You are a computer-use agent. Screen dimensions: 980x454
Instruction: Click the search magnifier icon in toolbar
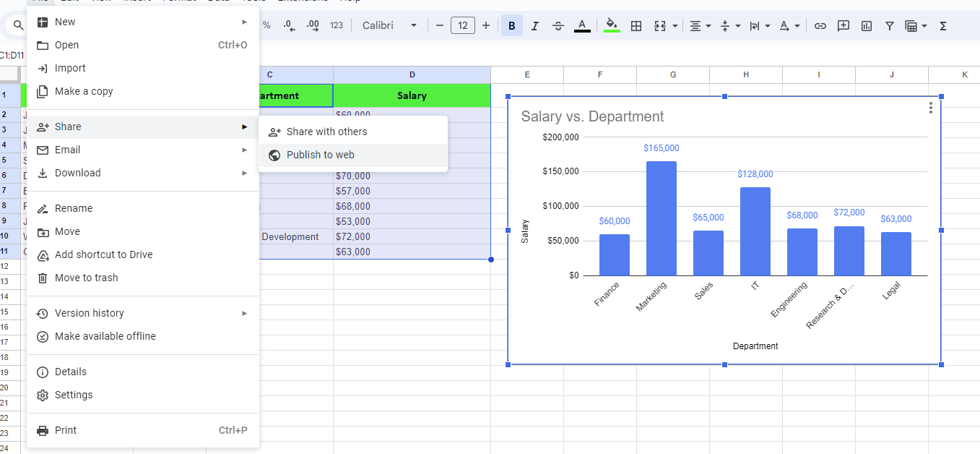18,25
